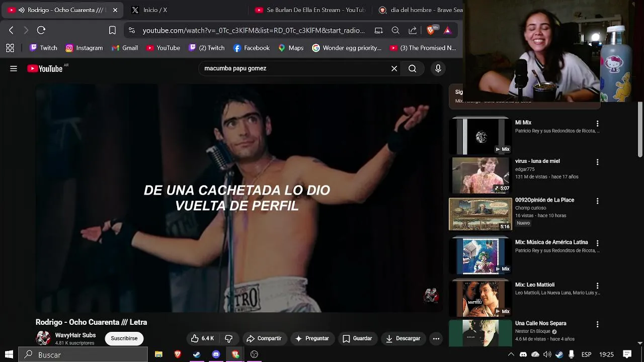The width and height of the screenshot is (644, 362).
Task: Open the apps grid in bookmarks bar
Action: point(10,48)
